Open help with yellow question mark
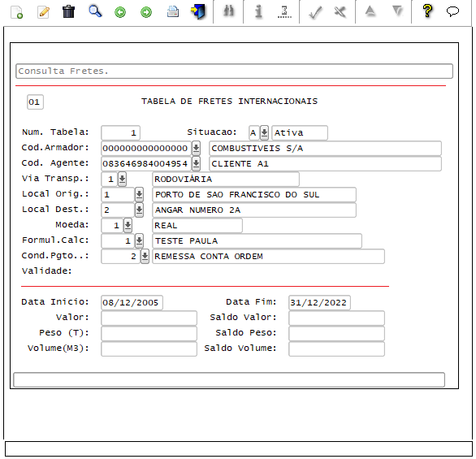 [x=427, y=11]
